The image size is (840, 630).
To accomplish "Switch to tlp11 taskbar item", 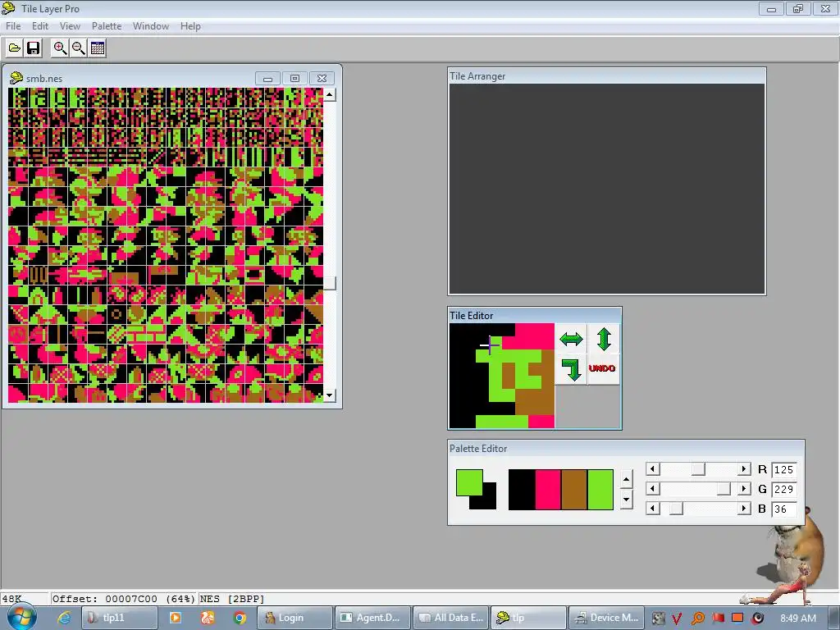I will pyautogui.click(x=120, y=618).
